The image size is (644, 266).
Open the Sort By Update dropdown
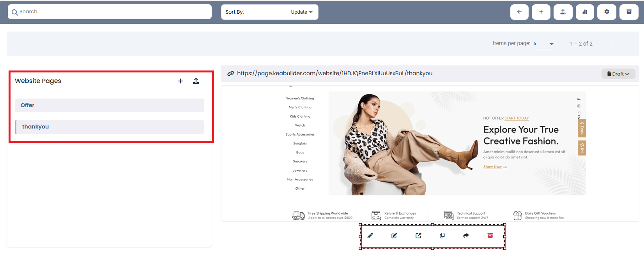pyautogui.click(x=269, y=12)
